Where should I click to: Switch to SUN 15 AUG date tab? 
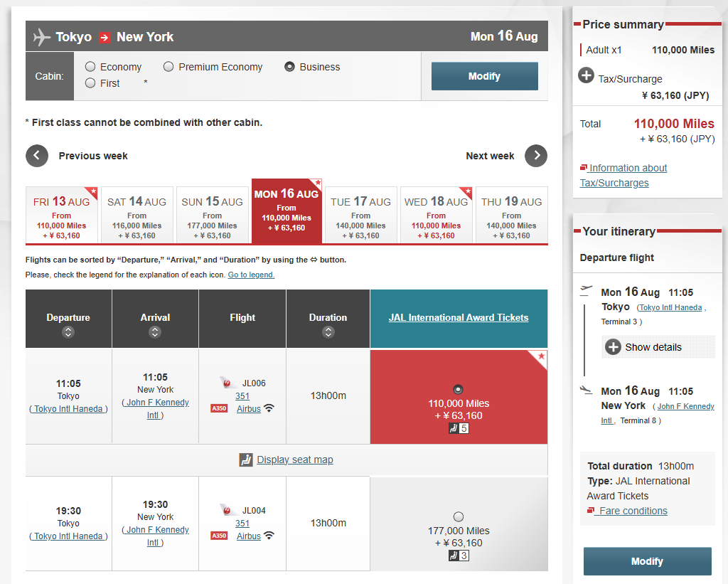click(212, 215)
